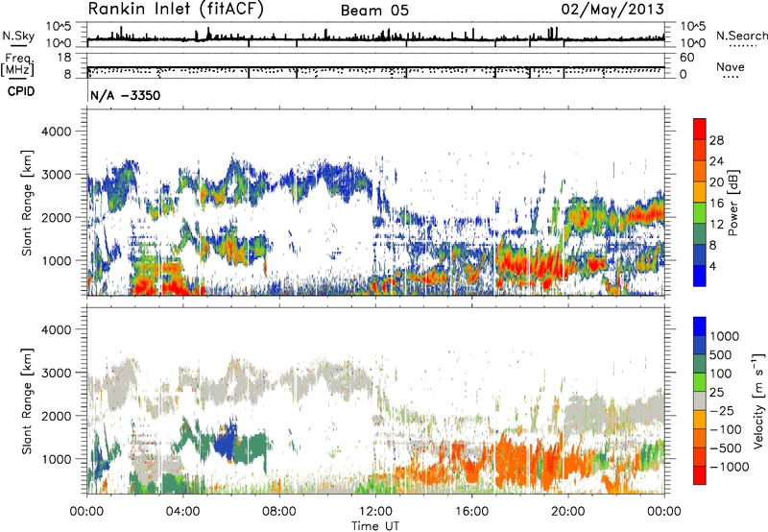Image resolution: width=768 pixels, height=532 pixels.
Task: Click the 'N.Sky' legend label
Action: 18,36
